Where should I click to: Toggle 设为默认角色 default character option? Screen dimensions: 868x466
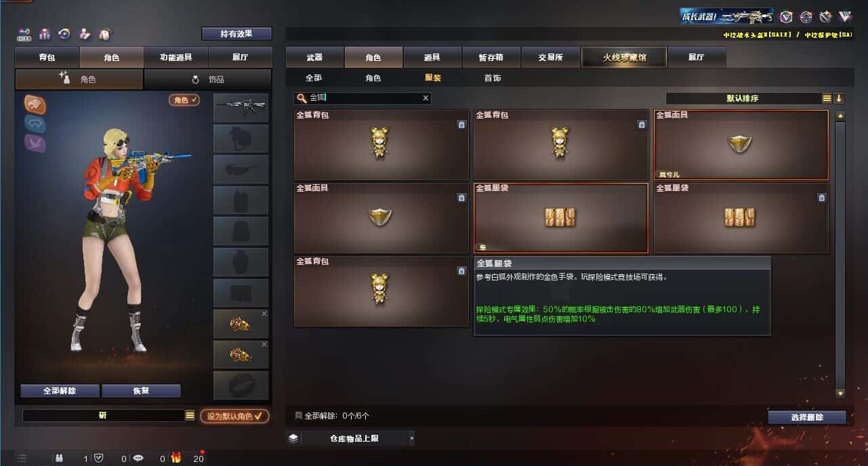coord(234,416)
